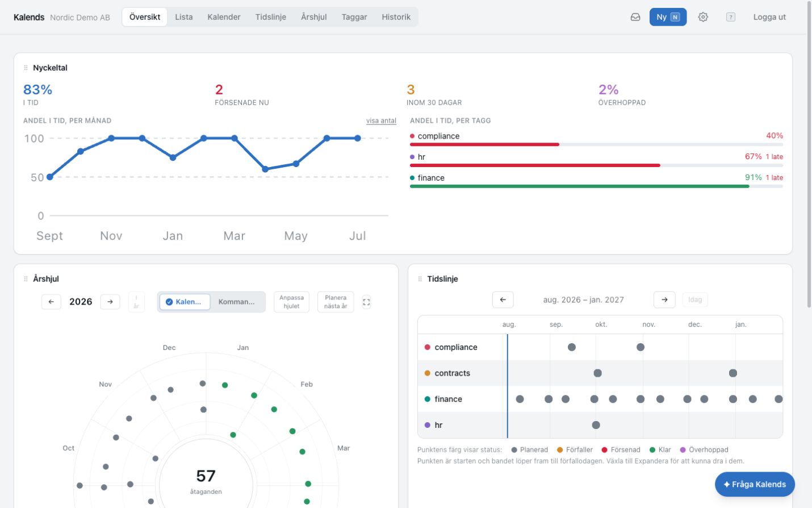Click the aug. 2026 – jan. 2027 range label
The width and height of the screenshot is (812, 508).
tap(583, 300)
